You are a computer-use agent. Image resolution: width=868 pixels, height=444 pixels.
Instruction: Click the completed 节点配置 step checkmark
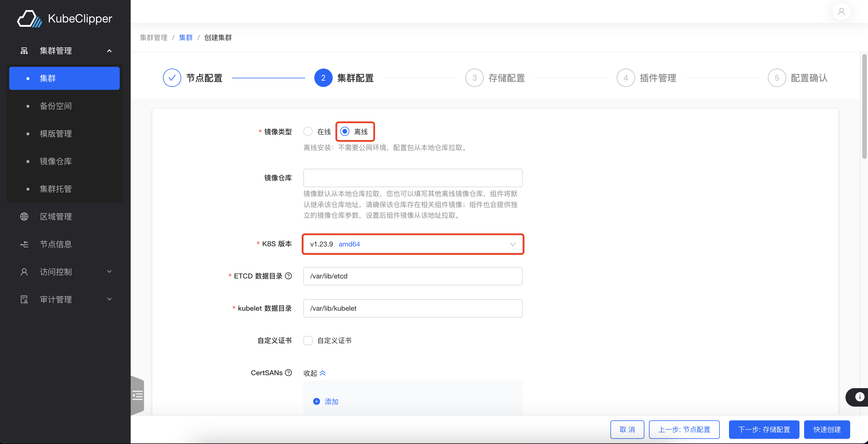172,78
